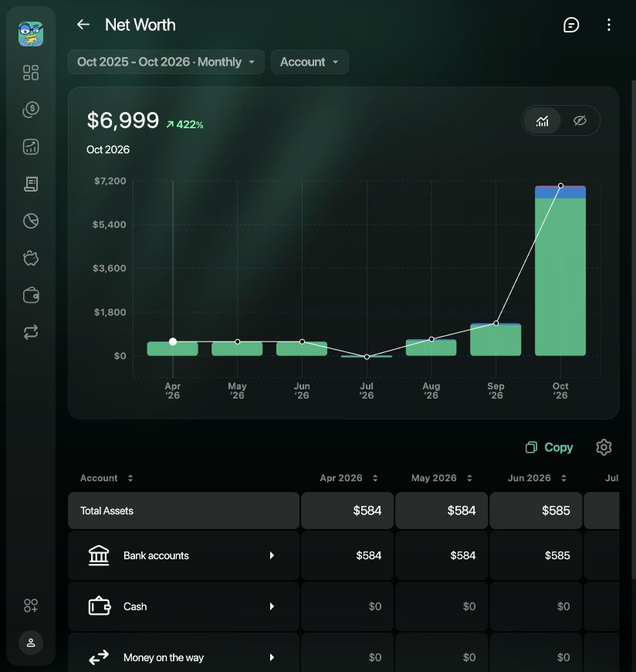Expand the Cash row
This screenshot has width=636, height=672.
coord(272,606)
